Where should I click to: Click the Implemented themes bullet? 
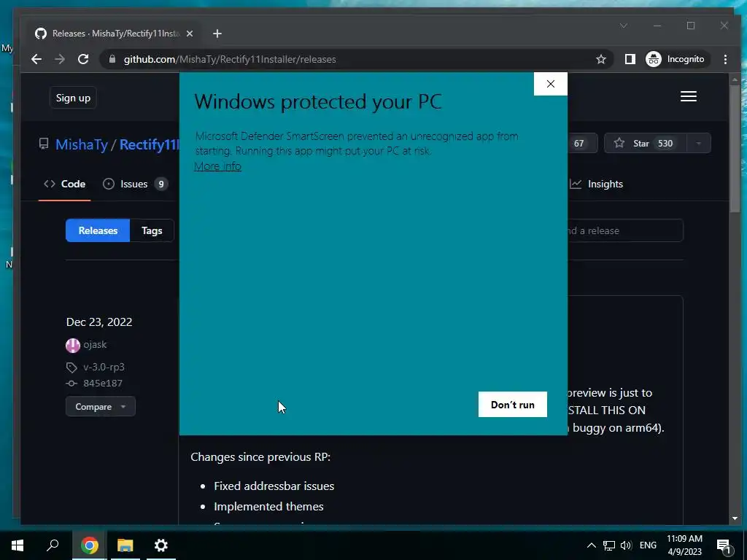click(268, 506)
